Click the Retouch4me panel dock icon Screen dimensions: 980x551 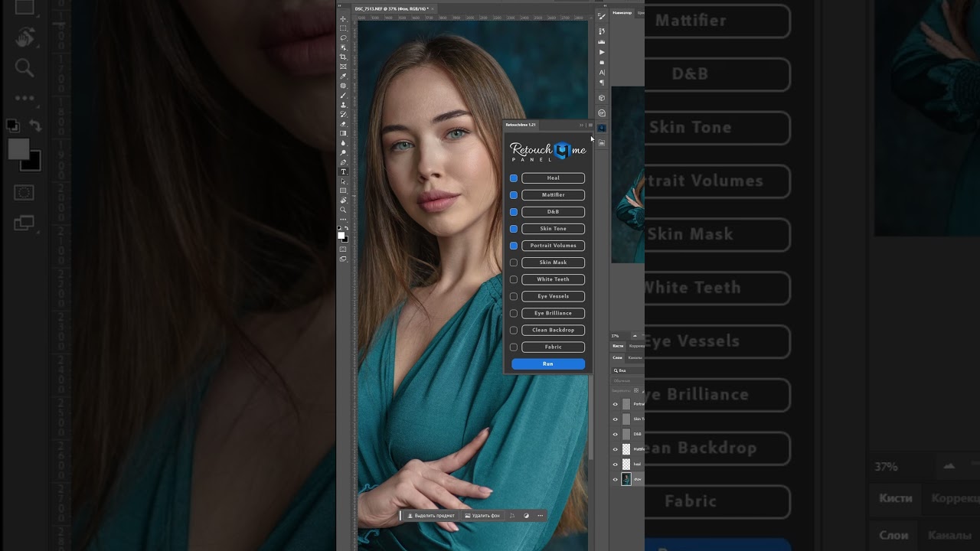(602, 128)
